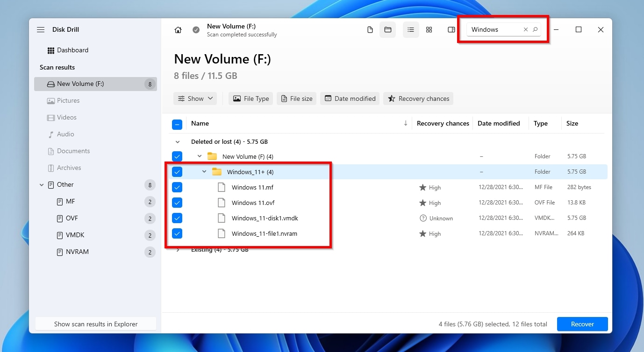This screenshot has width=644, height=352.
Task: Sort by Type column header
Action: point(541,123)
